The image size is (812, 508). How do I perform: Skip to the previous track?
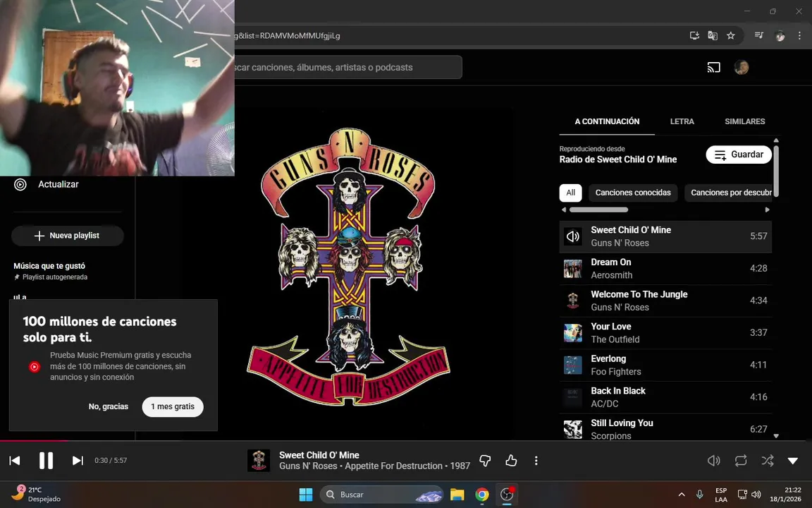15,460
